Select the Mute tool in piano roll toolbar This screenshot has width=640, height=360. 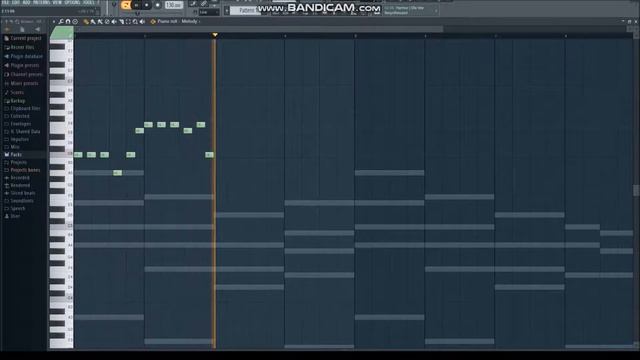pos(114,22)
